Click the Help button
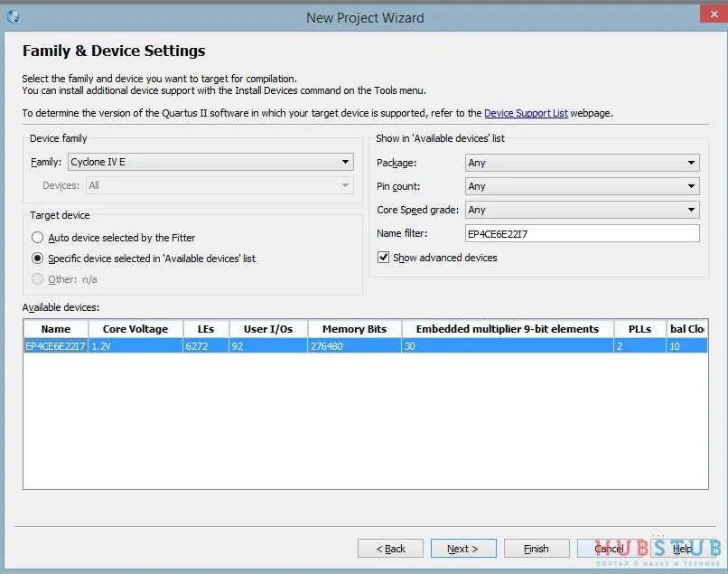Image resolution: width=728 pixels, height=574 pixels. click(x=683, y=549)
